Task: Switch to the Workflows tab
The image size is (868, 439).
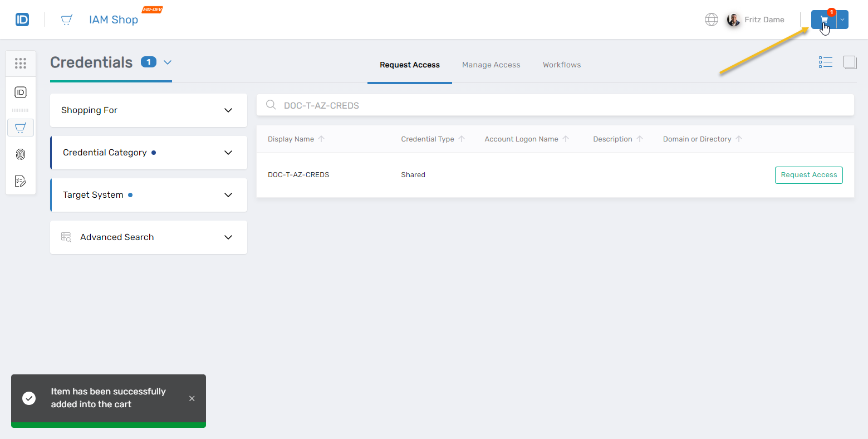Action: tap(562, 65)
